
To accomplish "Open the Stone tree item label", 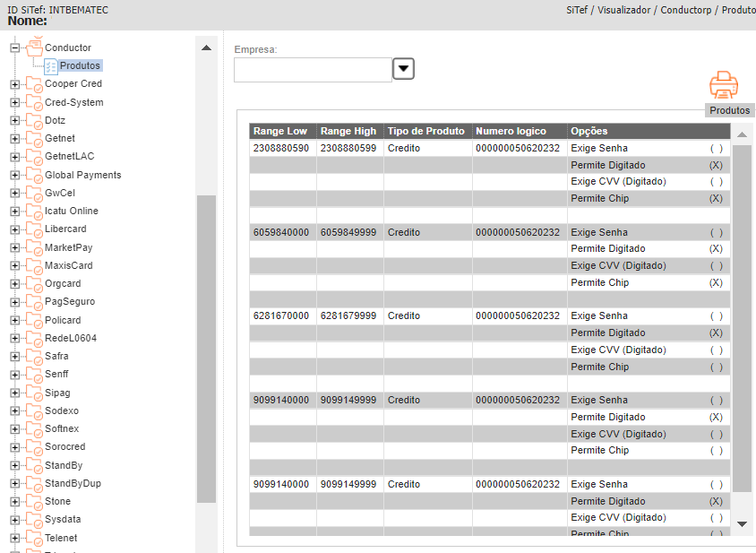I will pyautogui.click(x=57, y=501).
